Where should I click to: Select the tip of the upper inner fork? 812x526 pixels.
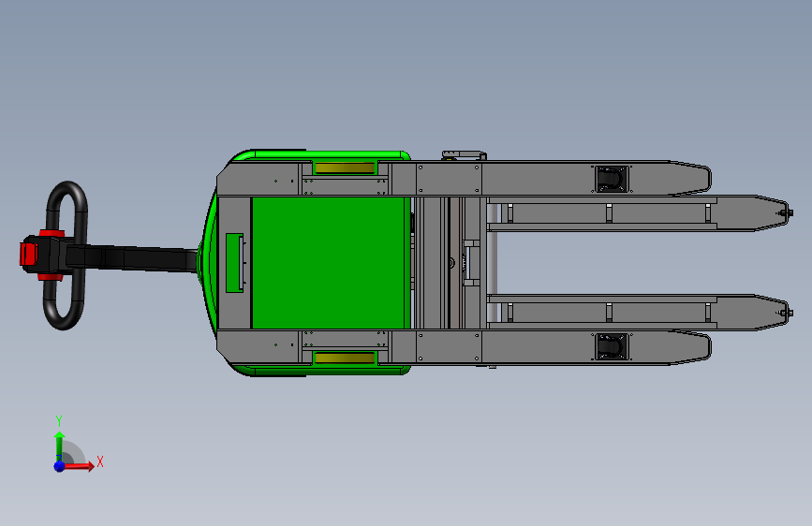click(772, 212)
